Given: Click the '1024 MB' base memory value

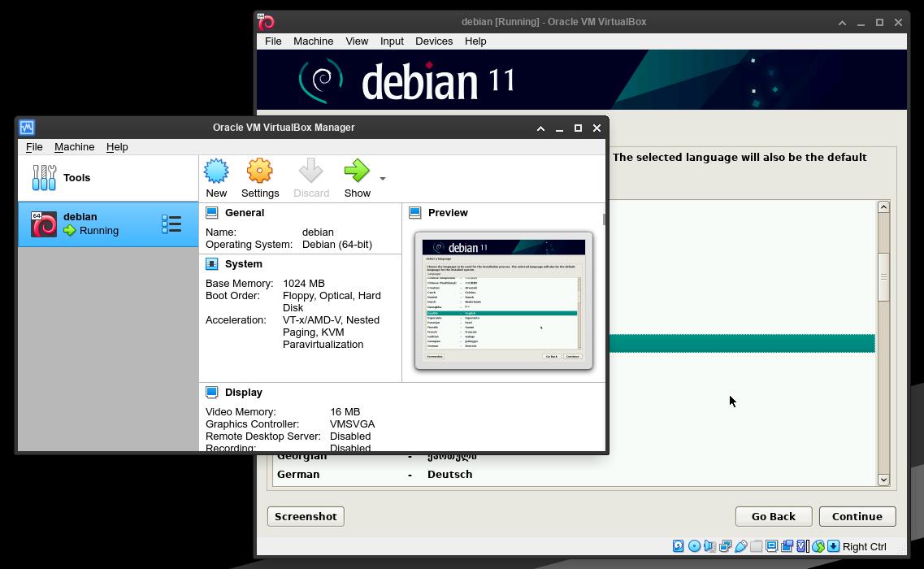Looking at the screenshot, I should pos(303,284).
